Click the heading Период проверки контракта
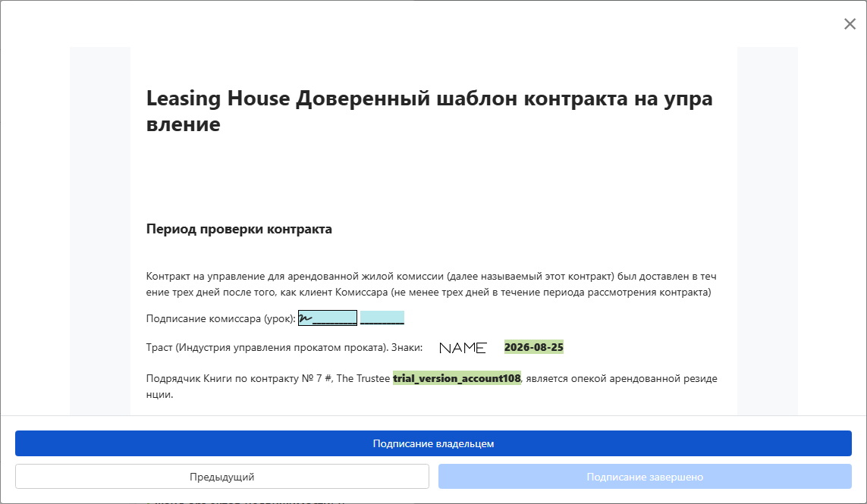The image size is (867, 504). tap(239, 229)
